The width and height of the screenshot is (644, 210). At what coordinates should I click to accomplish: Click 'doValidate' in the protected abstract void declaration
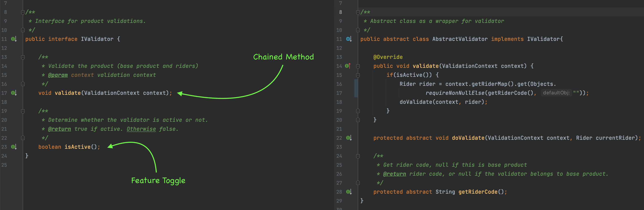pyautogui.click(x=468, y=138)
